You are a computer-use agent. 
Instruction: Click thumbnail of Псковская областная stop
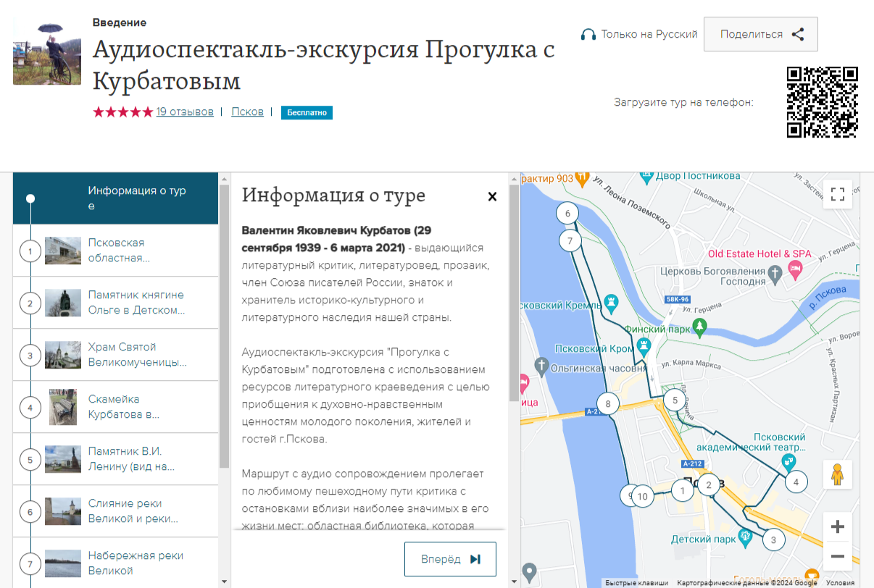[x=63, y=251]
